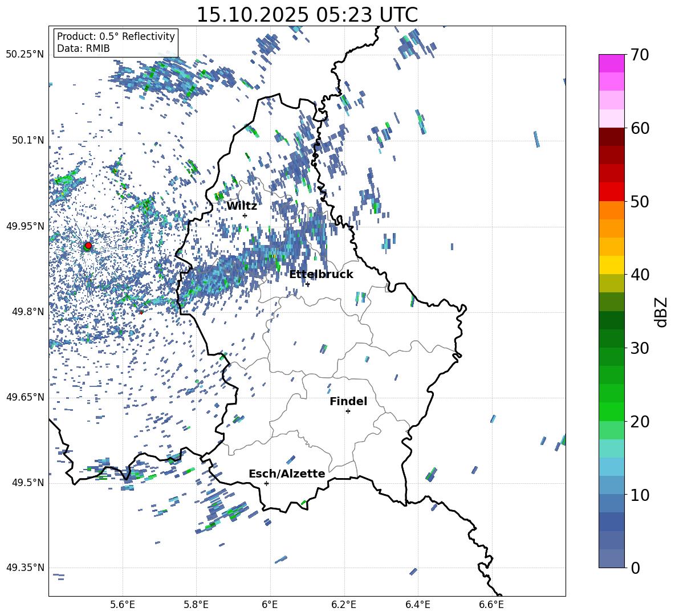This screenshot has height=616, width=675.
Task: Click the magenta top colorbar segment
Action: (x=611, y=63)
